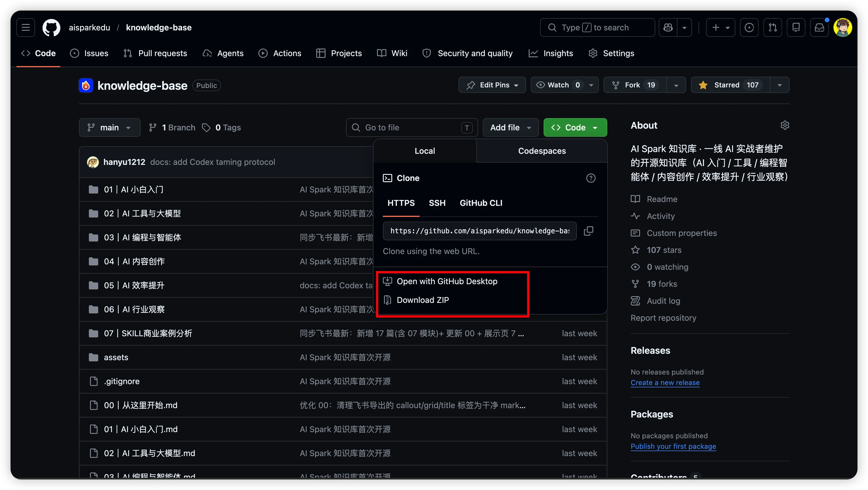Click the Type / to search box

pos(597,27)
